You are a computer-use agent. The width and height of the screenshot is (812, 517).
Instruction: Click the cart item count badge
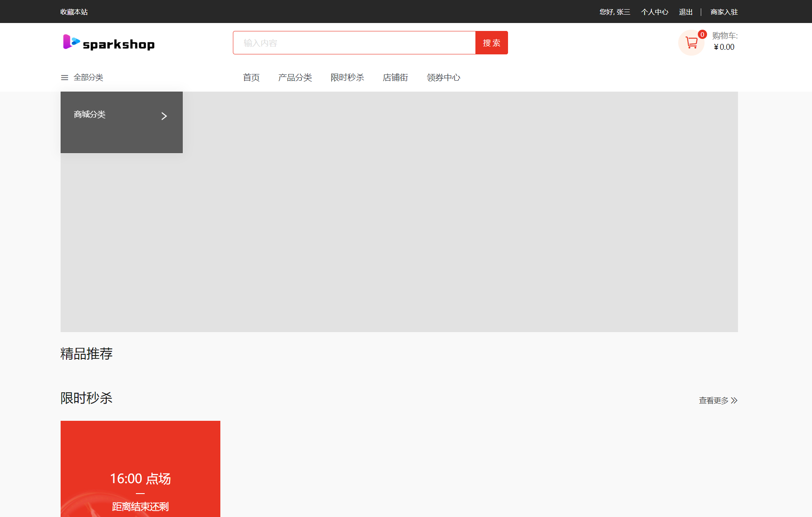pyautogui.click(x=702, y=35)
